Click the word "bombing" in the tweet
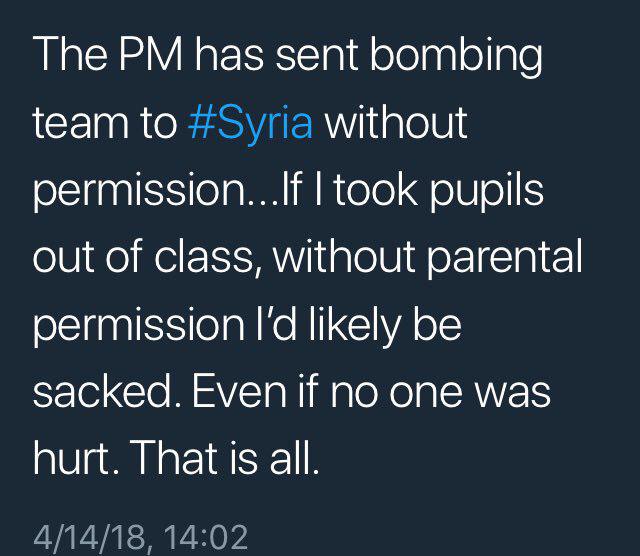640x556 pixels. point(456,56)
